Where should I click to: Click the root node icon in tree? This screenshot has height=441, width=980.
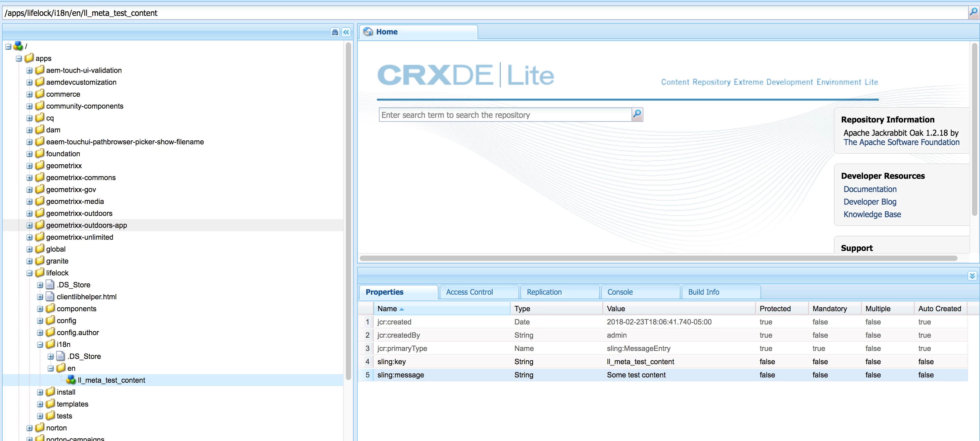tap(18, 46)
